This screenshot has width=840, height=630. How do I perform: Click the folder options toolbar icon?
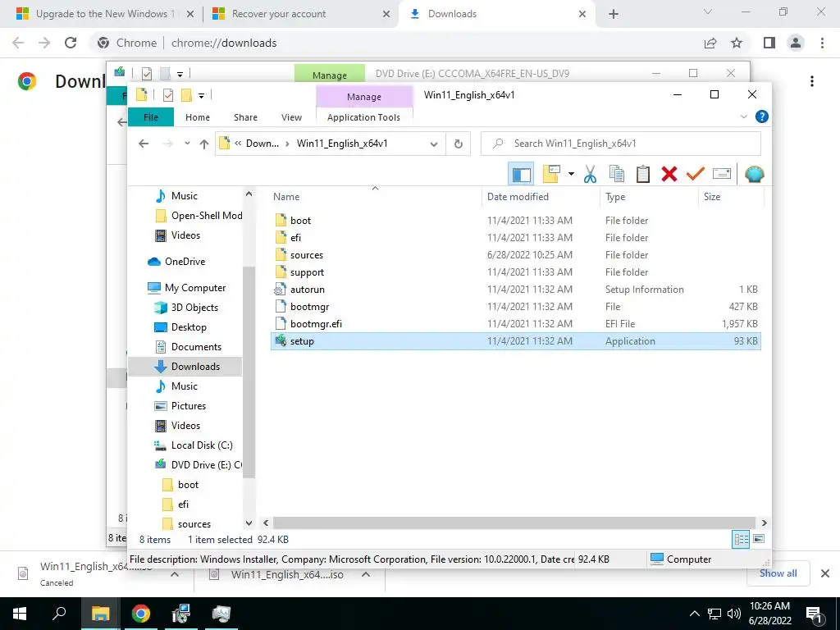pyautogui.click(x=551, y=174)
